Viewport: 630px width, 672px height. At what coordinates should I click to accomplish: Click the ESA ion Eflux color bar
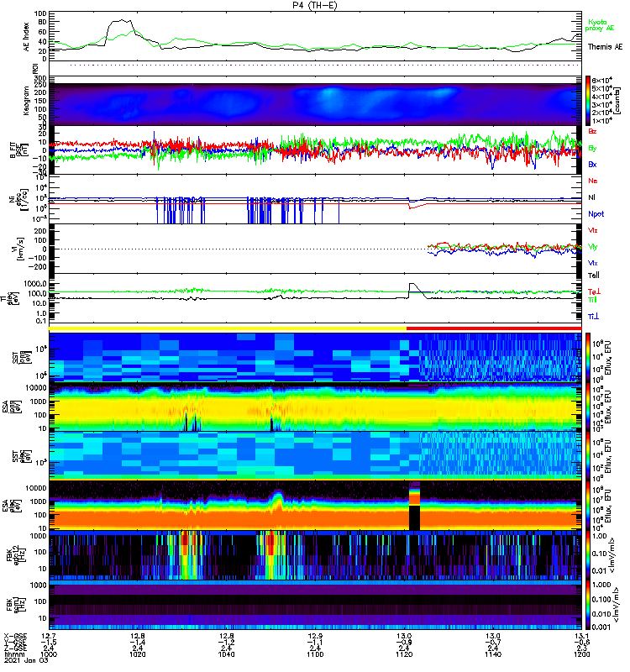point(588,407)
